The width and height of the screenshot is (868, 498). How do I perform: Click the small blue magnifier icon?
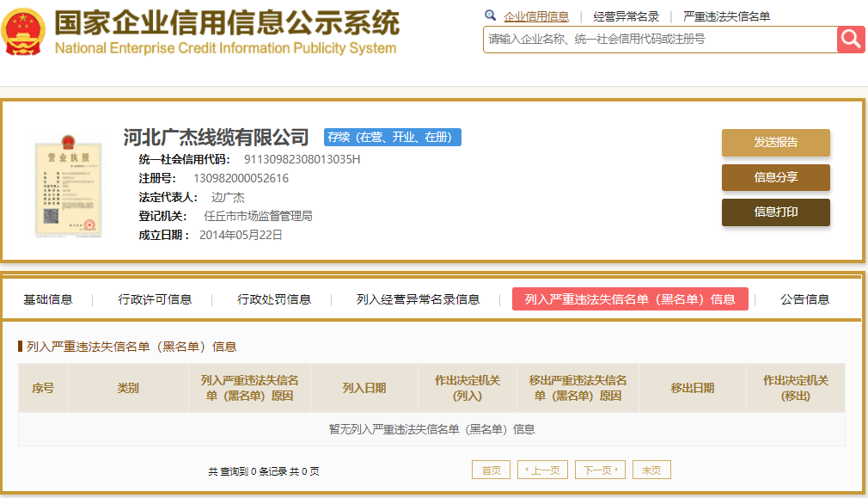[490, 15]
